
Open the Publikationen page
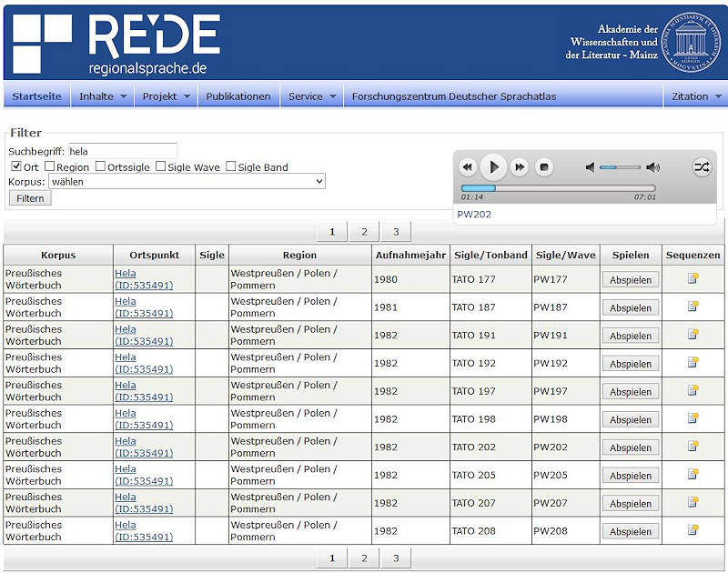238,96
